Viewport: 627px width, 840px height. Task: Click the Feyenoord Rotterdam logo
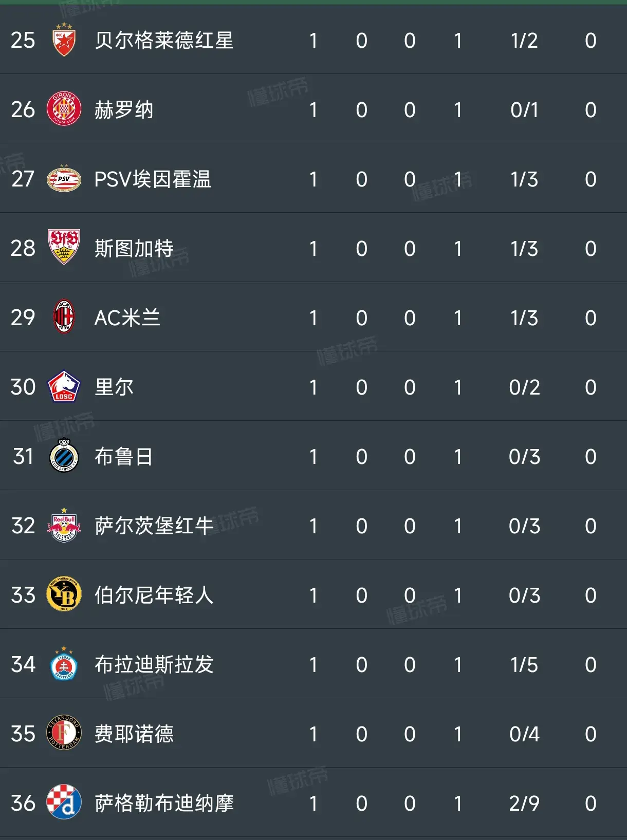pos(64,733)
